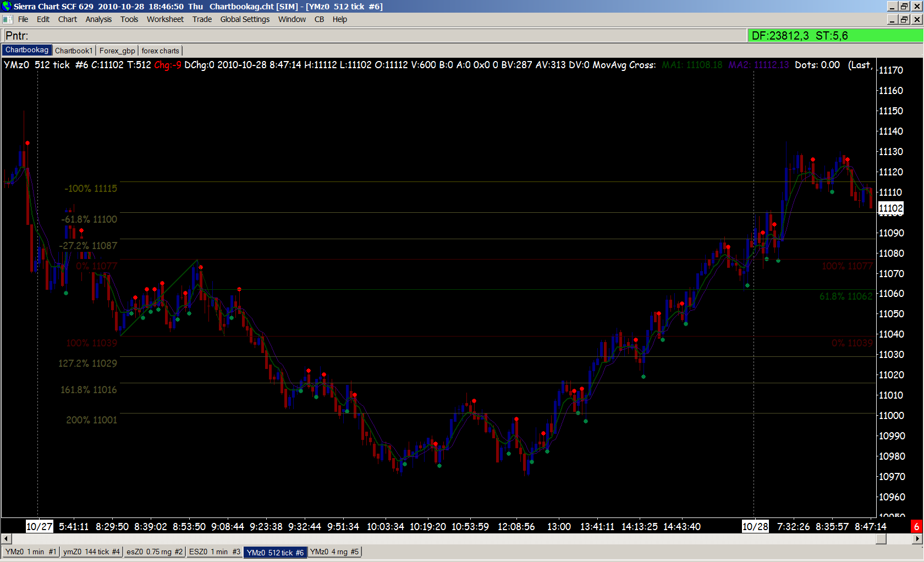The width and height of the screenshot is (924, 562).
Task: Click the 100% 11077 label on right
Action: pos(847,266)
